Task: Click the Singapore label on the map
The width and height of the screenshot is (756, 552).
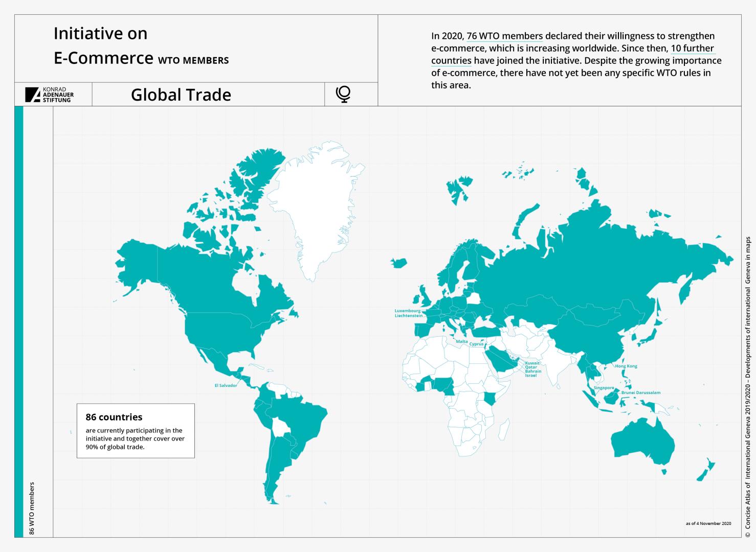Action: [x=604, y=388]
